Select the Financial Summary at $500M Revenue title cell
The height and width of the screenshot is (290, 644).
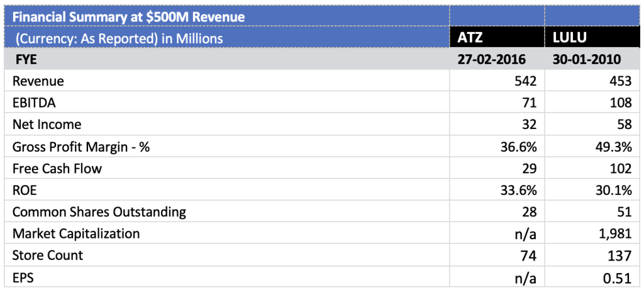(226, 17)
